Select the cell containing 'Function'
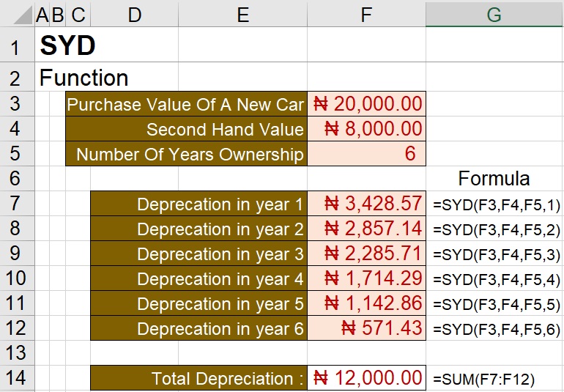 click(x=84, y=78)
